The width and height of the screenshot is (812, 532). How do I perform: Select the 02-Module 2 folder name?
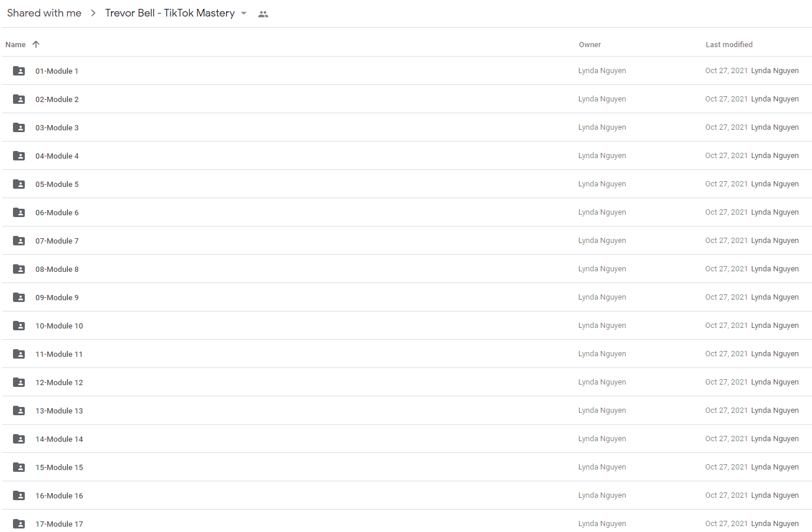pyautogui.click(x=57, y=100)
